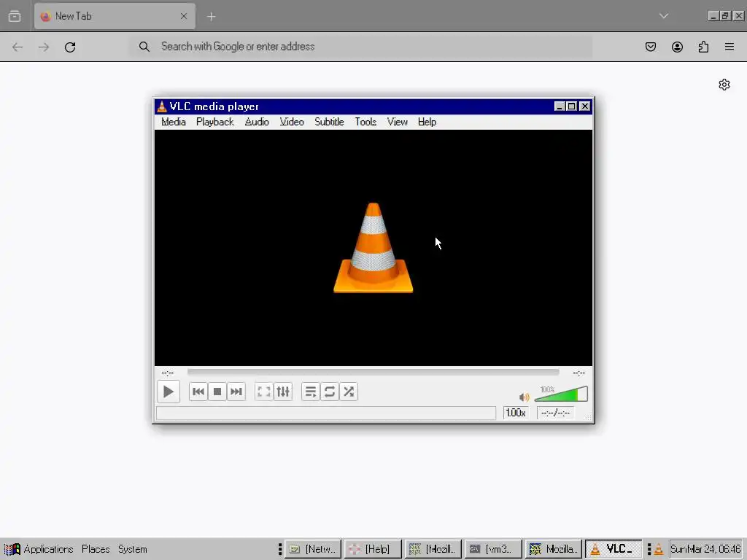747x560 pixels.
Task: Show VLC extended settings
Action: [x=283, y=392]
